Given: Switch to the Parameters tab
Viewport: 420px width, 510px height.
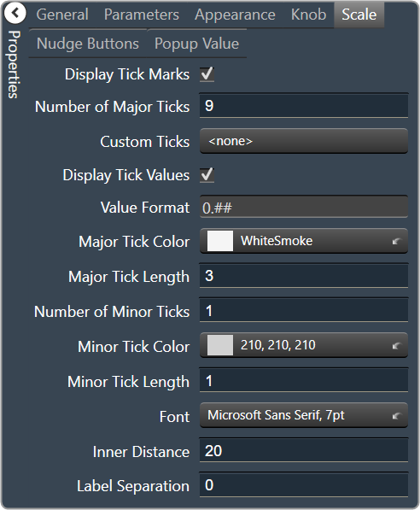Looking at the screenshot, I should coord(142,15).
